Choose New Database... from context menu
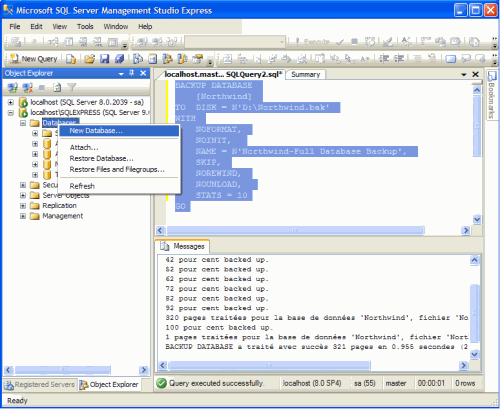The height and width of the screenshot is (409, 500). (x=119, y=131)
